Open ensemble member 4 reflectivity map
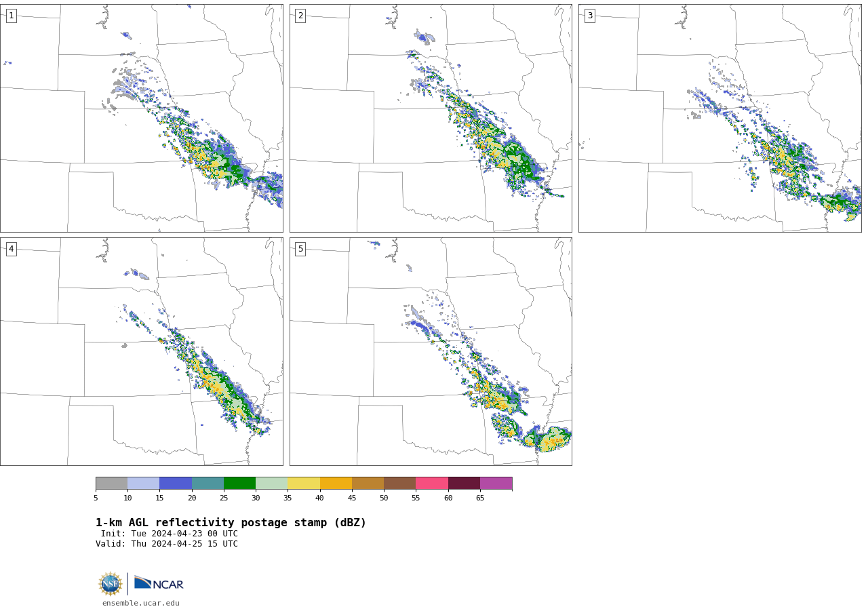Screen dimensions: 868x611 pos(142,351)
